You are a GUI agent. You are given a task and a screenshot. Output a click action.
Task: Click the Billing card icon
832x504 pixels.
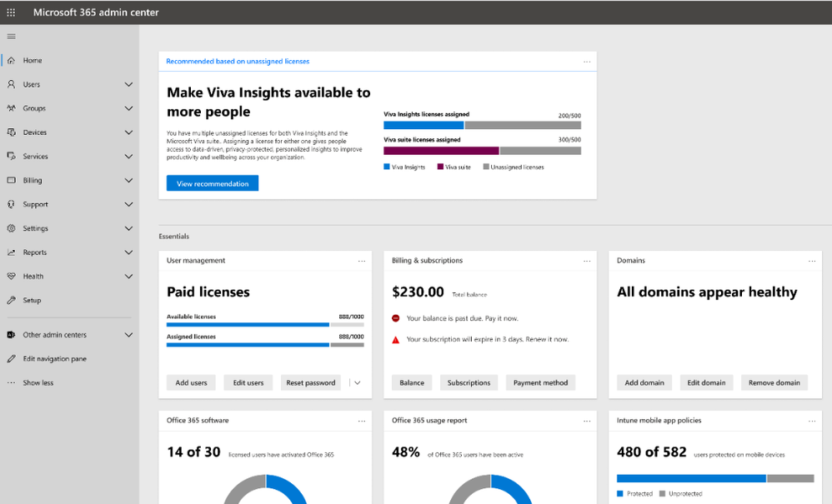tap(11, 180)
